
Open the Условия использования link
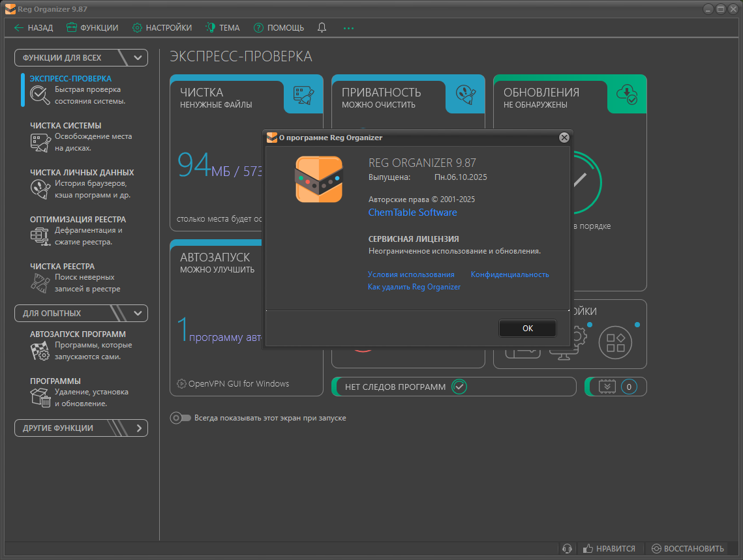[411, 274]
